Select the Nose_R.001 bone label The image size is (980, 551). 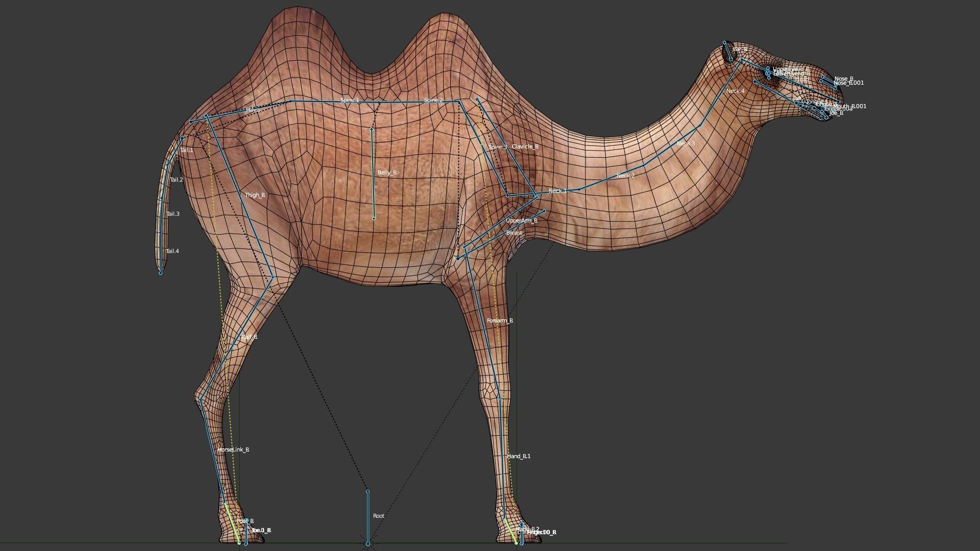coord(849,83)
